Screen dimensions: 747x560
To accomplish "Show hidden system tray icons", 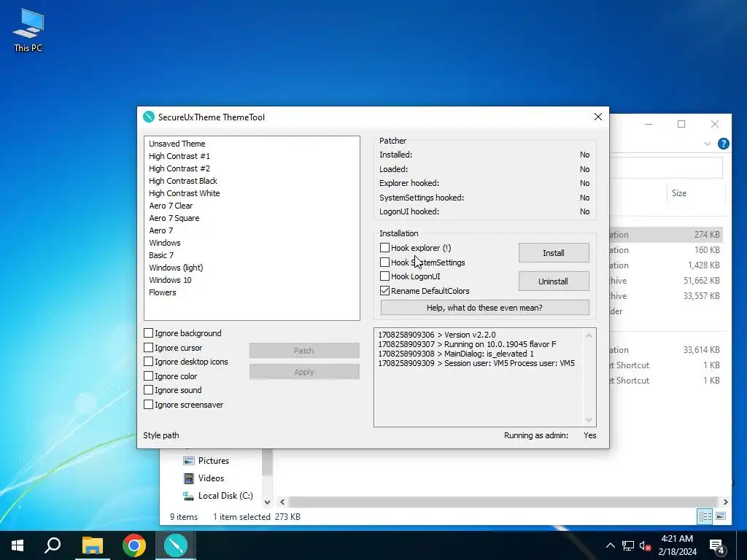I will (611, 545).
